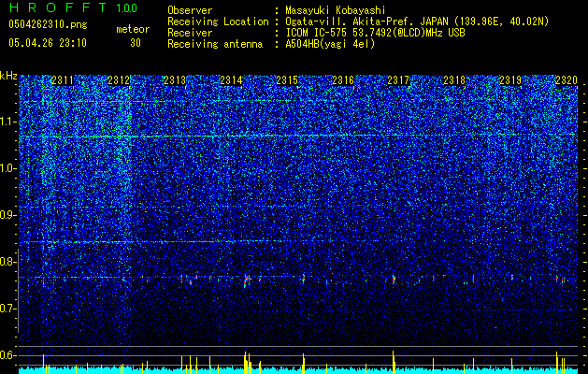
Task: Click the Receiving antenna label
Action: tap(215, 44)
